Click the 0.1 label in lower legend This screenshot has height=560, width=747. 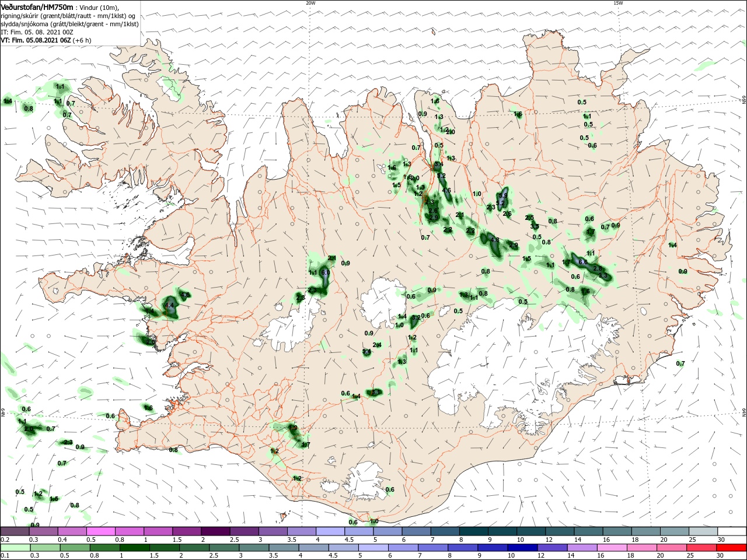5,556
